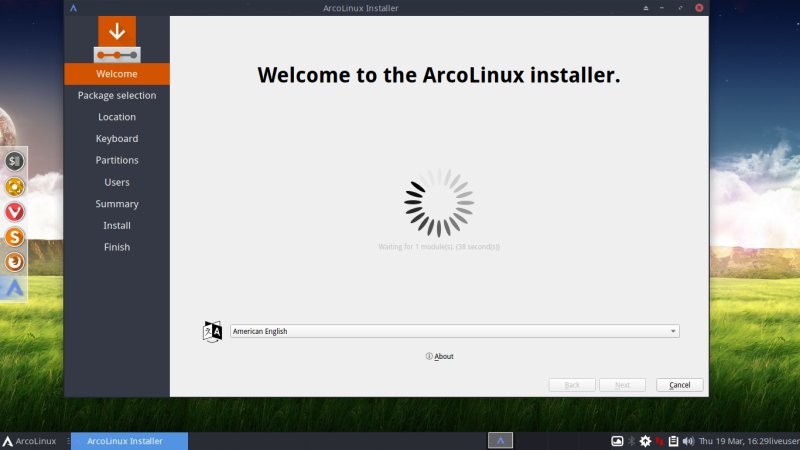Image resolution: width=800 pixels, height=450 pixels.
Task: Click the Cancel button
Action: tap(680, 385)
